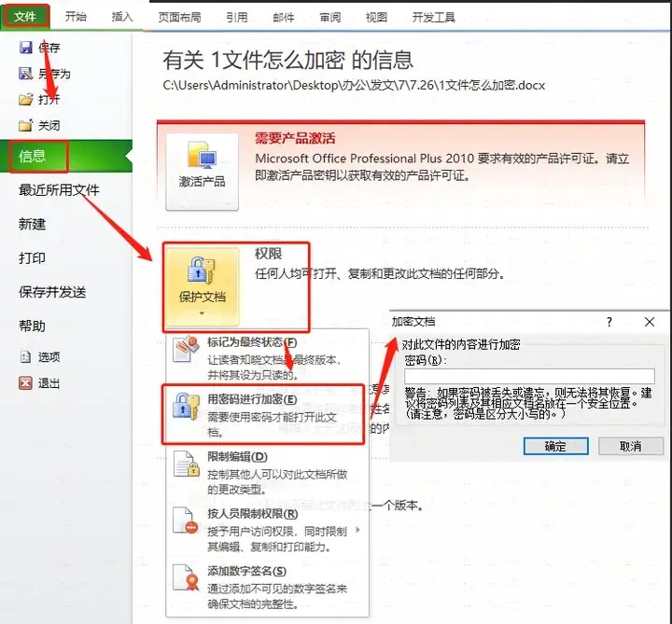Select the Restrict Editing menu option
672x624 pixels.
click(267, 472)
